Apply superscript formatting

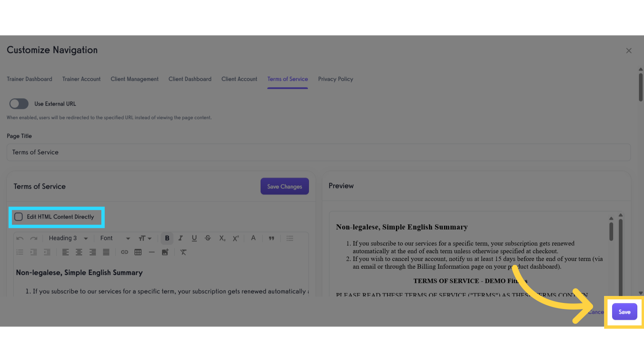[x=236, y=238]
